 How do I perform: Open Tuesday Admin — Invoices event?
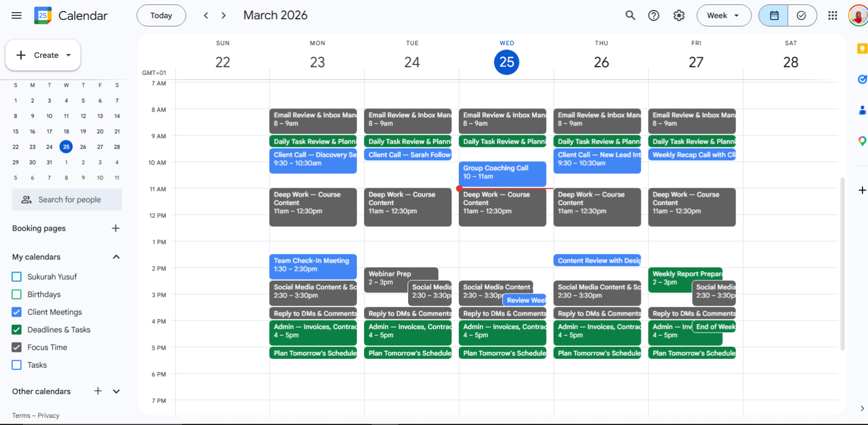(x=408, y=333)
